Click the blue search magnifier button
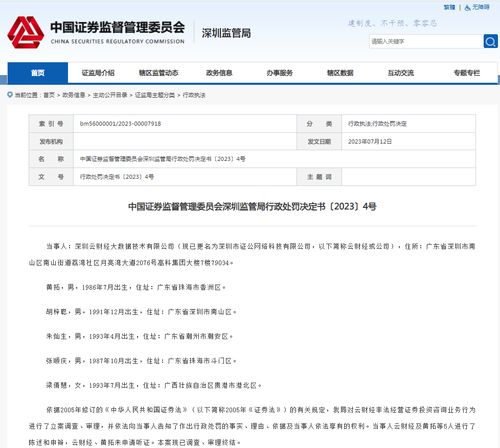The image size is (500, 448). 490,41
